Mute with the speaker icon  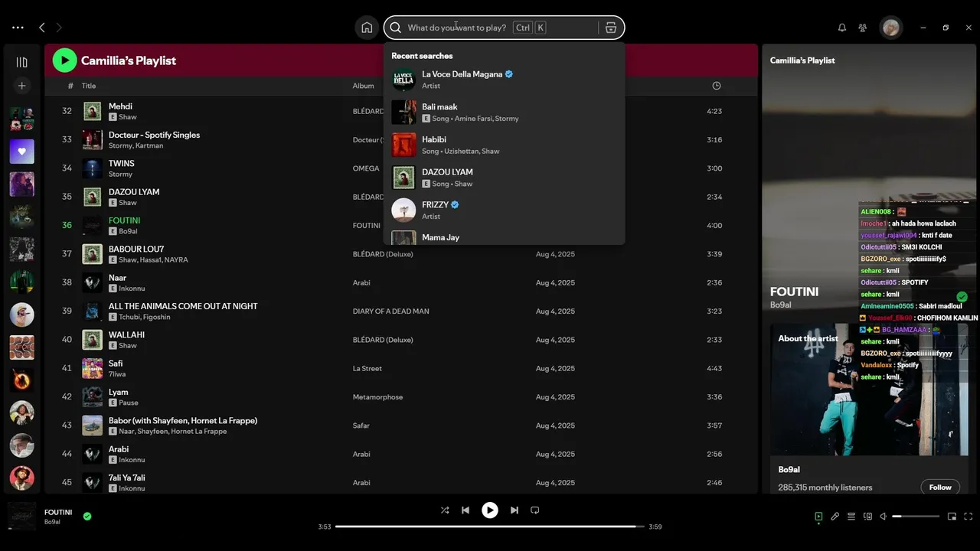(884, 517)
